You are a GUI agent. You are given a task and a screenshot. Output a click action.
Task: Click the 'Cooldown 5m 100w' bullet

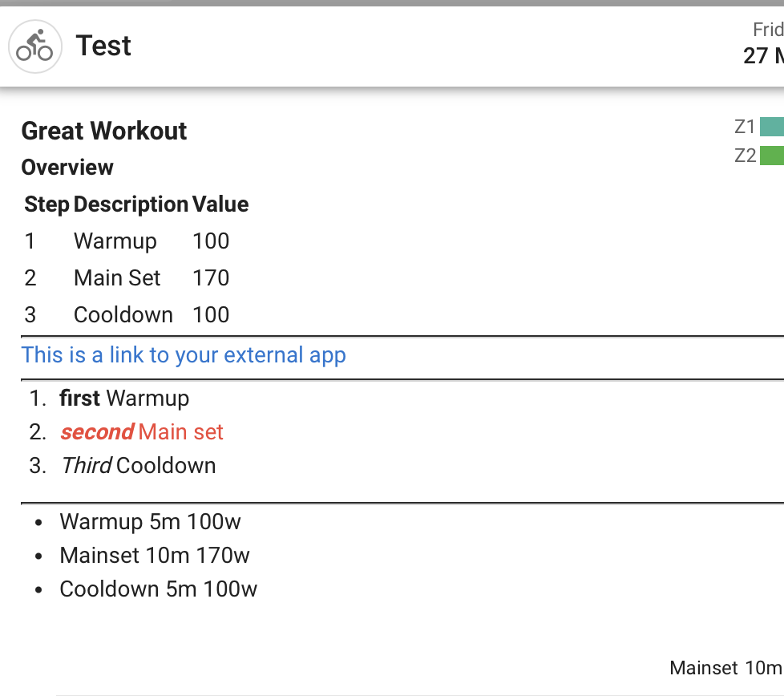point(159,589)
